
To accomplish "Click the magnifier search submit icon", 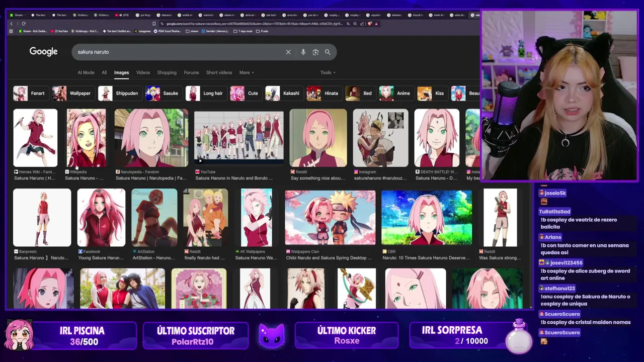I will click(328, 52).
